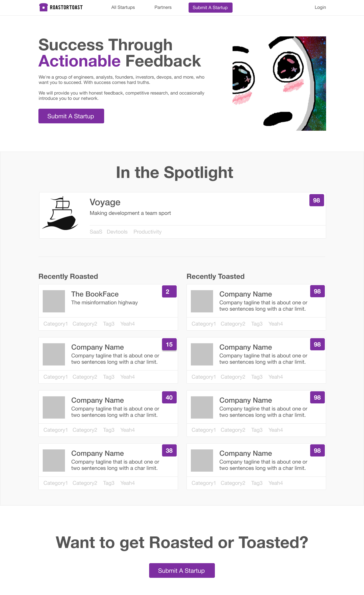
Task: Select the Devtools tag
Action: pos(117,232)
